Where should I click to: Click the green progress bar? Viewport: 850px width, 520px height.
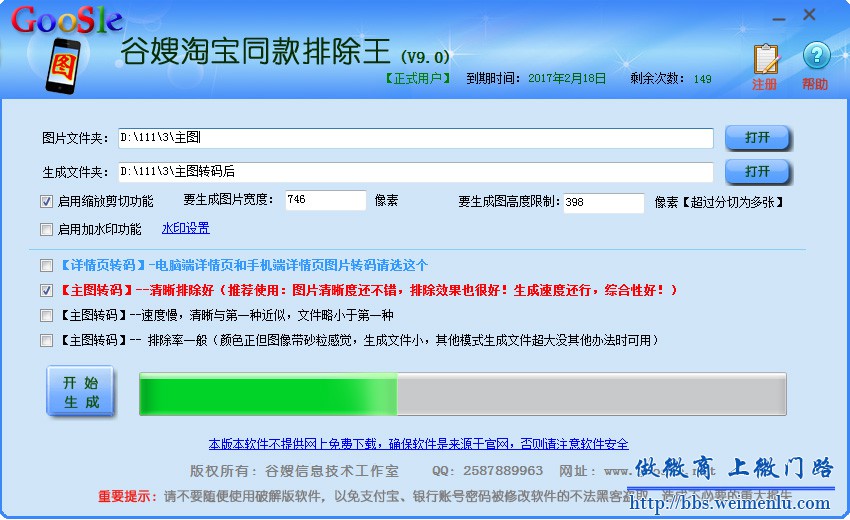pos(462,394)
